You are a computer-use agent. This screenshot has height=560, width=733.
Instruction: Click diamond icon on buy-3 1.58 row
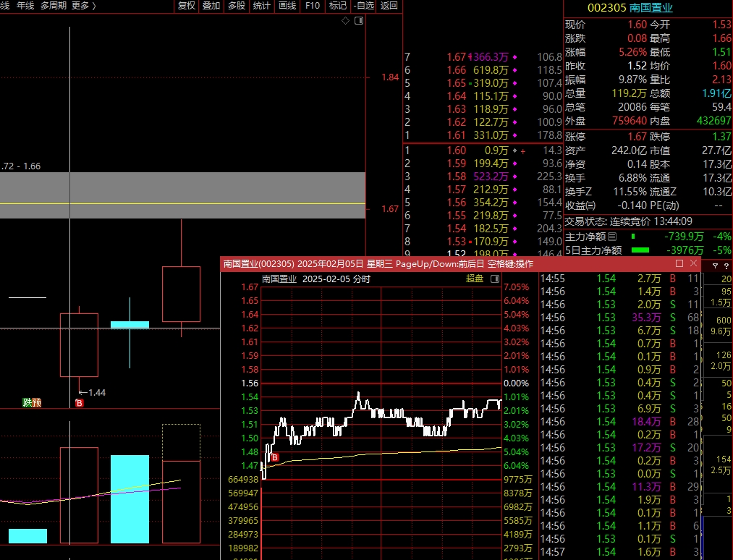pyautogui.click(x=514, y=177)
